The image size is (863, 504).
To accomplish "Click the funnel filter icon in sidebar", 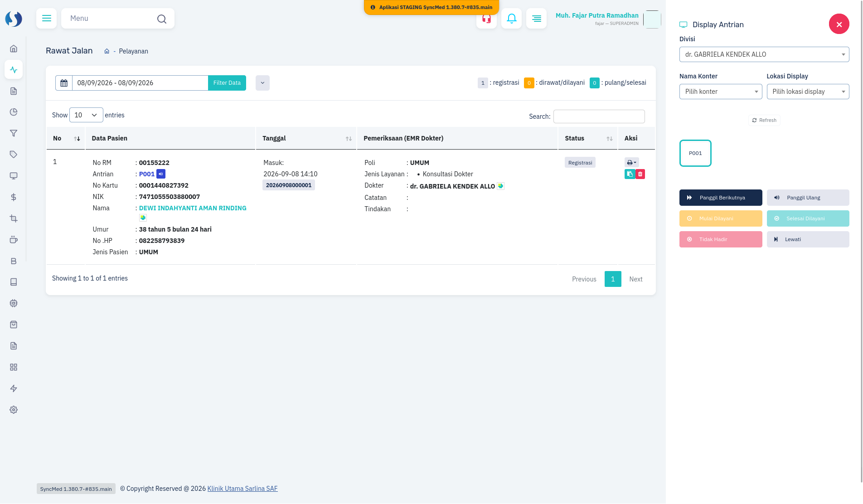I will 14,133.
